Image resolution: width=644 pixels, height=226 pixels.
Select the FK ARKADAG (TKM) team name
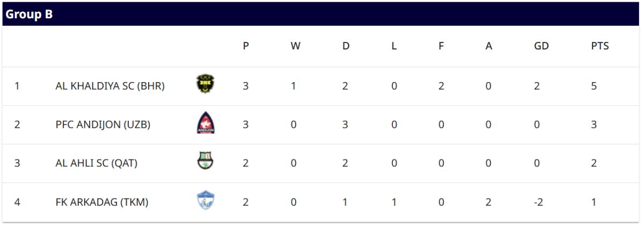tap(102, 202)
